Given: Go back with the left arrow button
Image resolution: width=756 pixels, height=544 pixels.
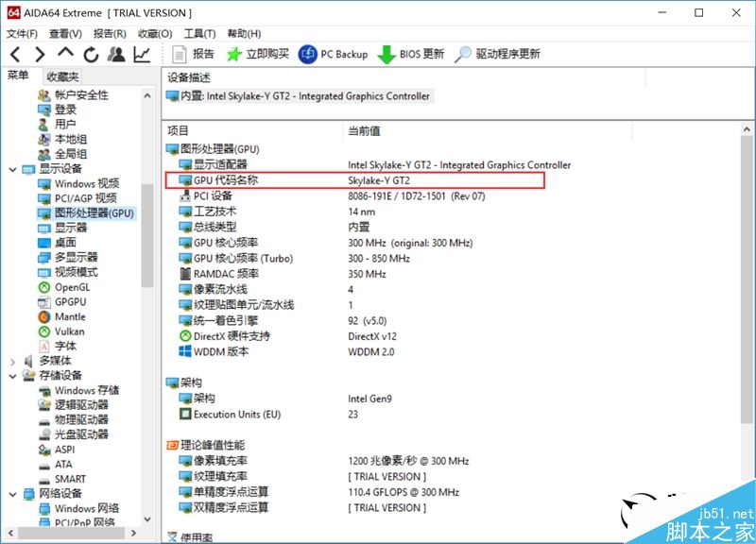Looking at the screenshot, I should [15, 55].
